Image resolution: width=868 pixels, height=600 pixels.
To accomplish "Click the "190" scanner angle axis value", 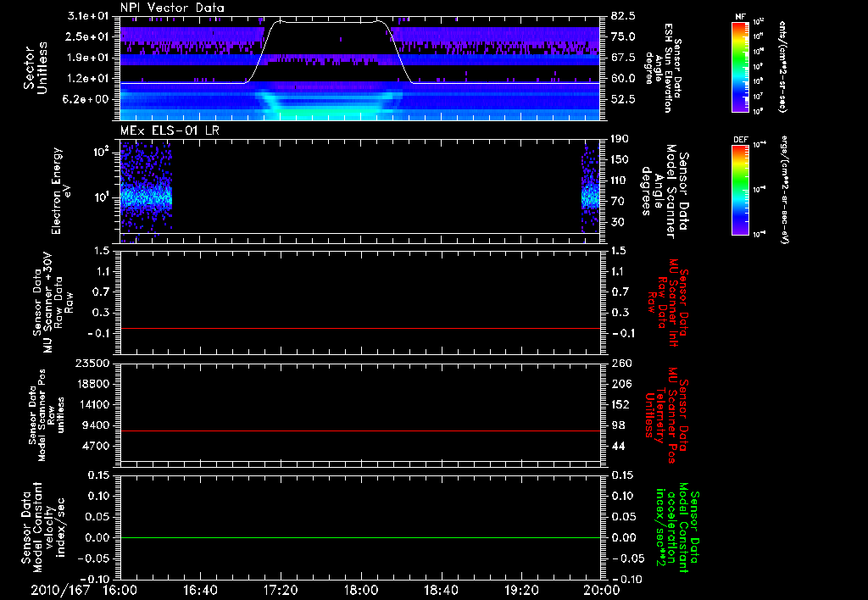I will [x=620, y=139].
